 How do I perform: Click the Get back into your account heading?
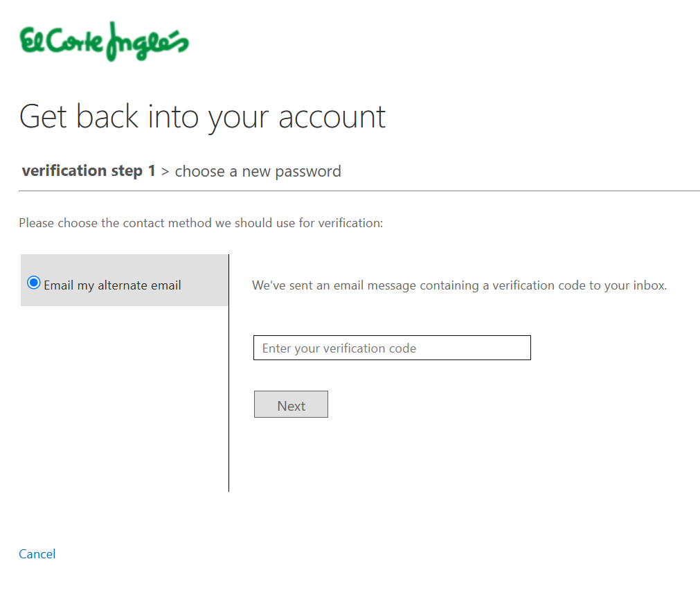[x=202, y=117]
